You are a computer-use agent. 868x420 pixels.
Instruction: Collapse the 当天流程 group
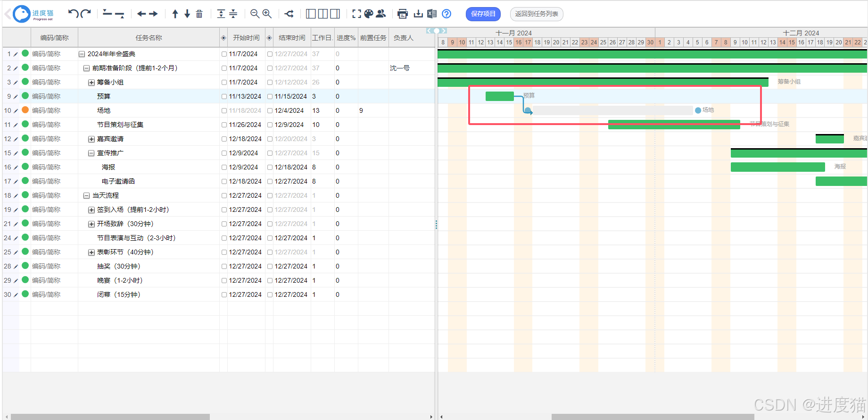click(86, 195)
